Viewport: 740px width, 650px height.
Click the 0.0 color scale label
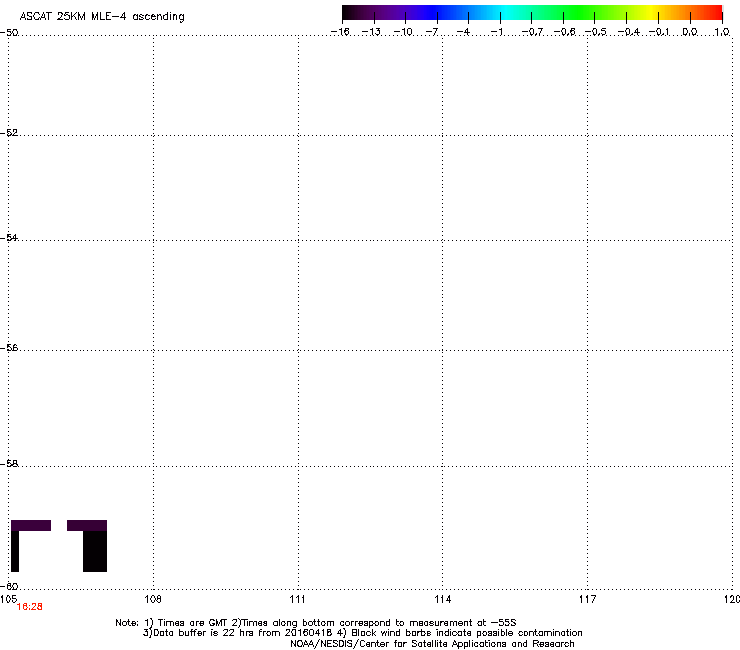690,32
